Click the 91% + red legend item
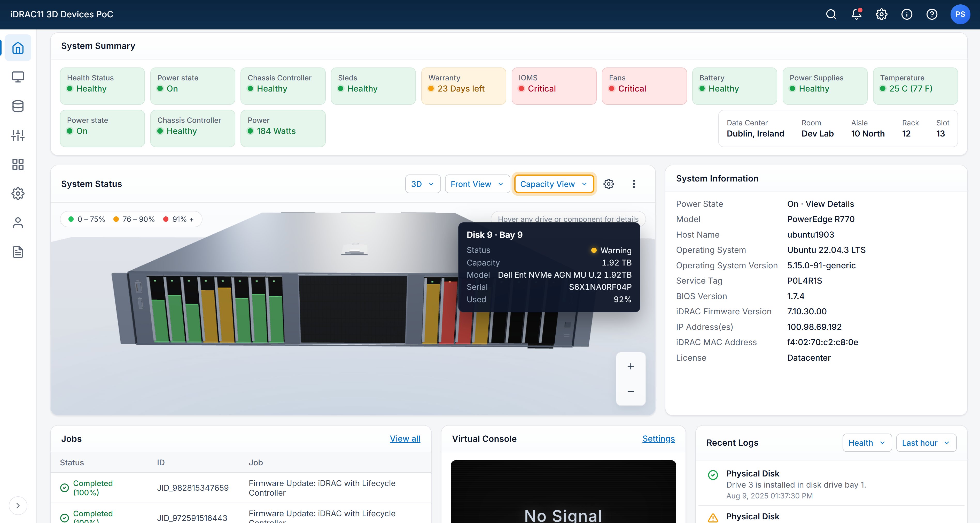This screenshot has width=980, height=523. click(x=178, y=219)
